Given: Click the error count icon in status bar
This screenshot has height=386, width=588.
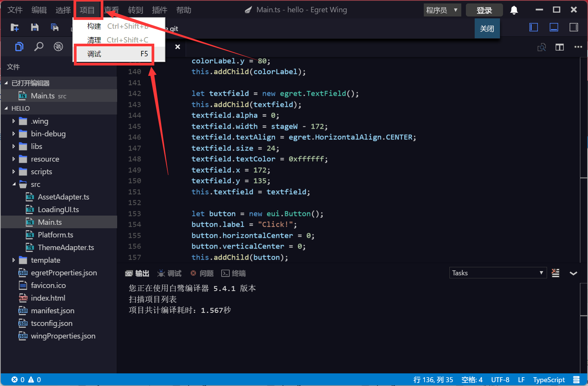Looking at the screenshot, I should 15,379.
